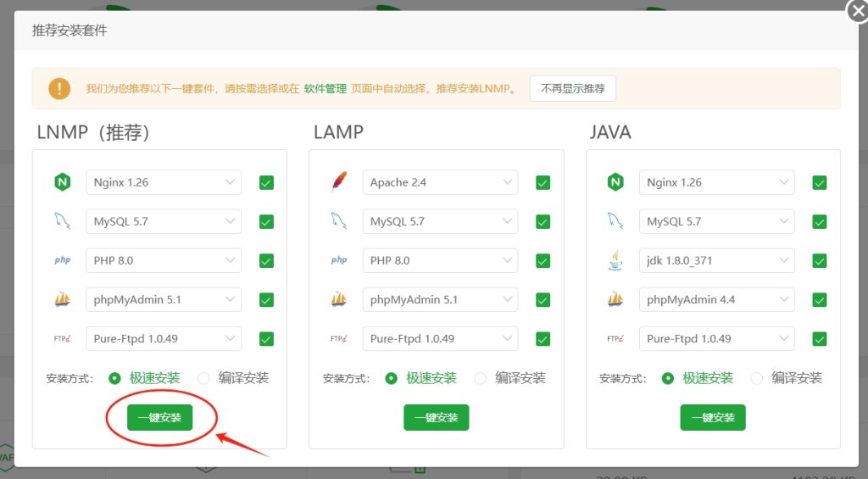Open phpMyAdmin 5.1 dropdown in LAMP
This screenshot has width=868, height=479.
pyautogui.click(x=440, y=299)
